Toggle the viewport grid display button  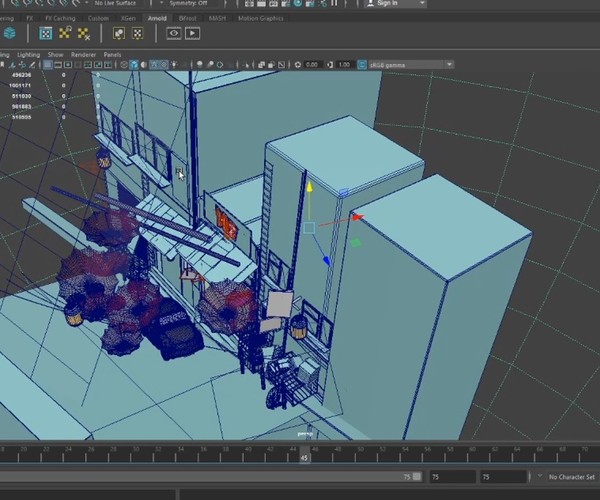point(47,65)
